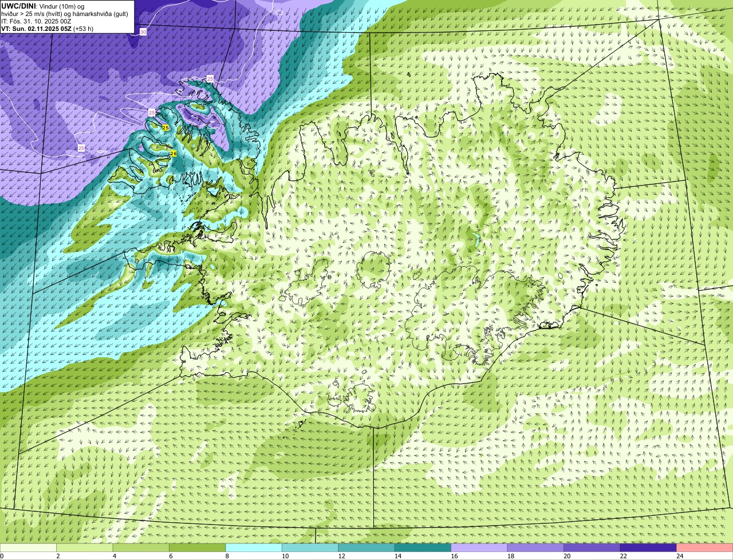Select the legend scale value "16"
Viewport: 733px width, 560px height.
click(454, 555)
